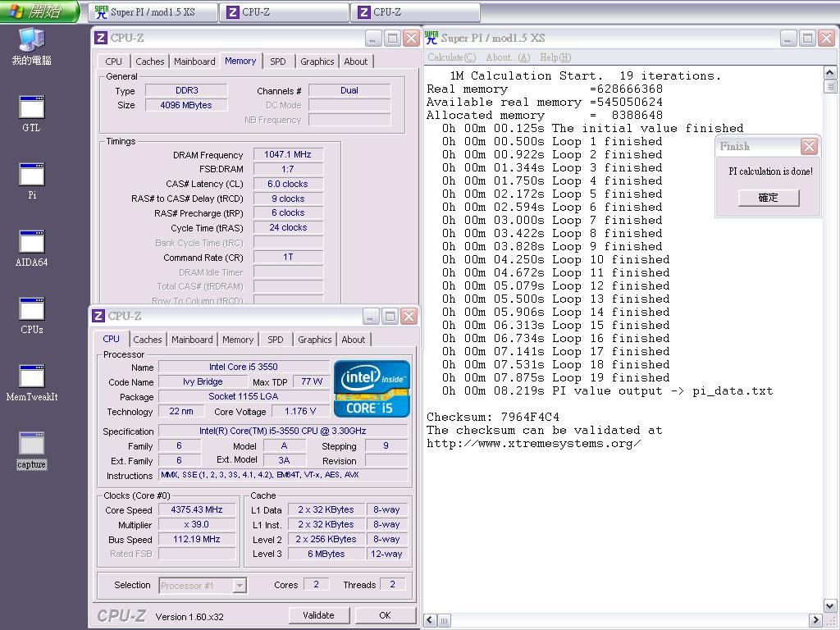Open the Help menu in Super PI

tap(555, 57)
